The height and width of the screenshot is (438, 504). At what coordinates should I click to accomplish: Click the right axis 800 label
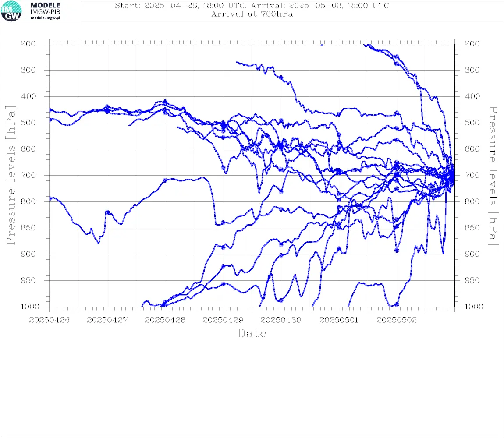tap(472, 202)
